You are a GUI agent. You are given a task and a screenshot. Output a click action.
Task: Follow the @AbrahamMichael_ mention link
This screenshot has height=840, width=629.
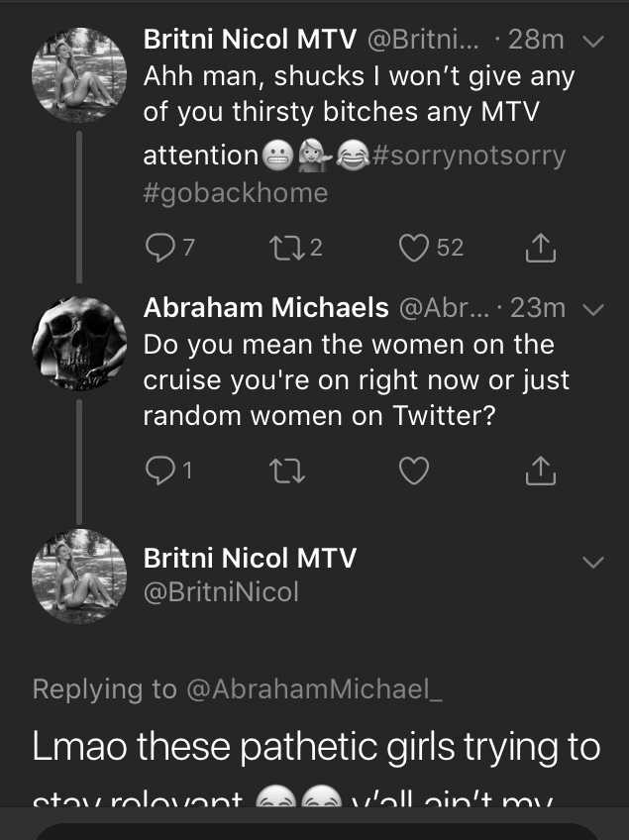click(315, 688)
